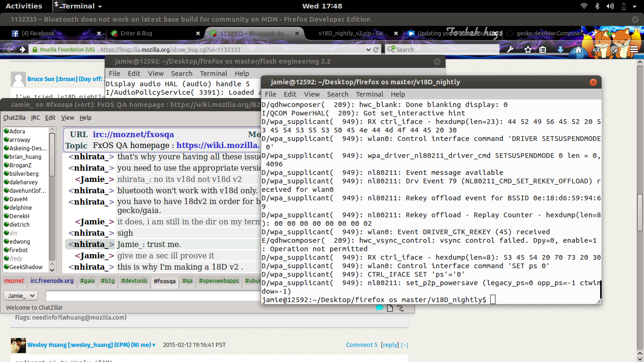Open the Firefox downloads arrow

pos(561,49)
